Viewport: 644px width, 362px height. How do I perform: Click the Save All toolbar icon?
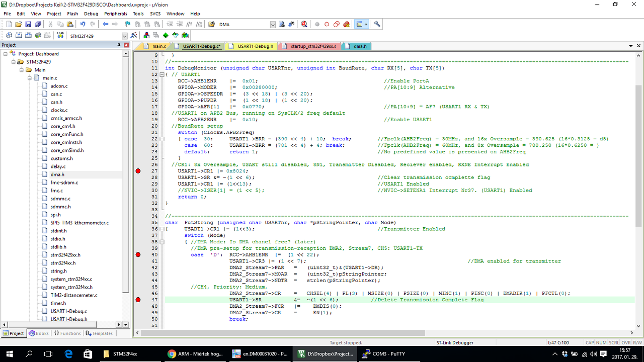38,24
